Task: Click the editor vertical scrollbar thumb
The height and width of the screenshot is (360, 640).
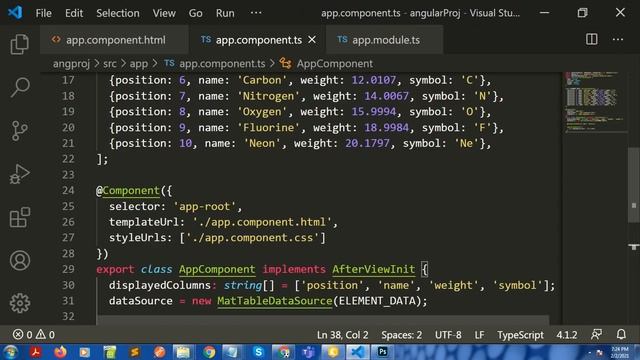Action: (633, 184)
